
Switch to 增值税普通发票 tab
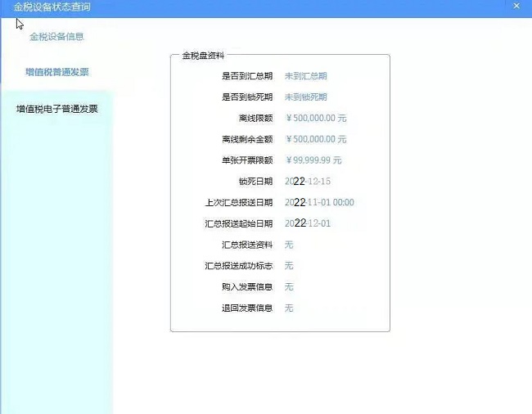click(56, 72)
